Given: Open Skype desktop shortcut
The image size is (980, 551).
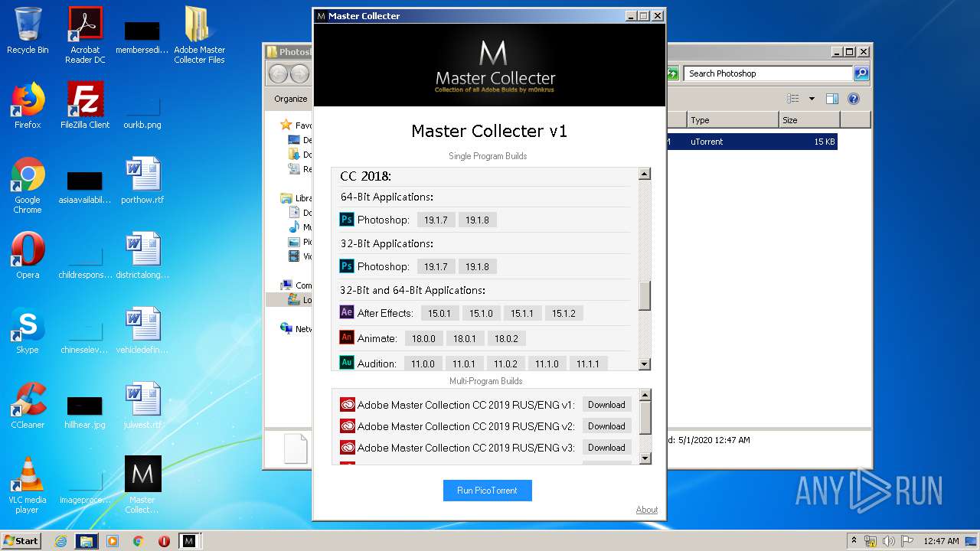Looking at the screenshot, I should click(28, 331).
